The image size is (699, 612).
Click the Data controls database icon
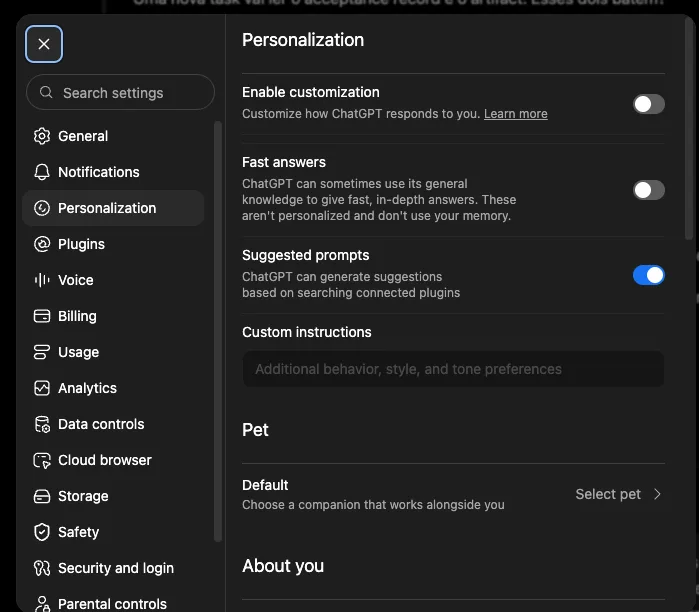[42, 424]
